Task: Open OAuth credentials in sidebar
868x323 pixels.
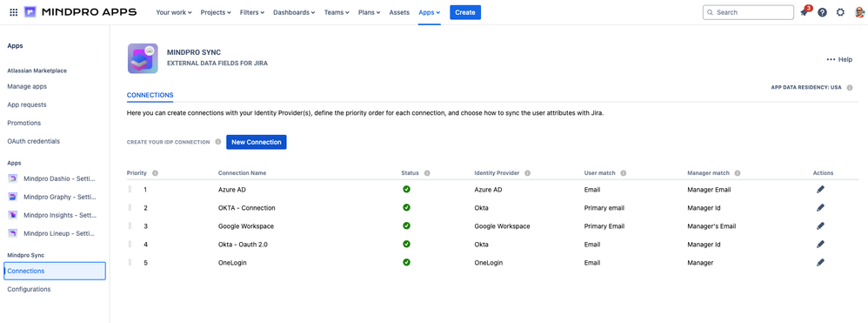Action: [33, 141]
